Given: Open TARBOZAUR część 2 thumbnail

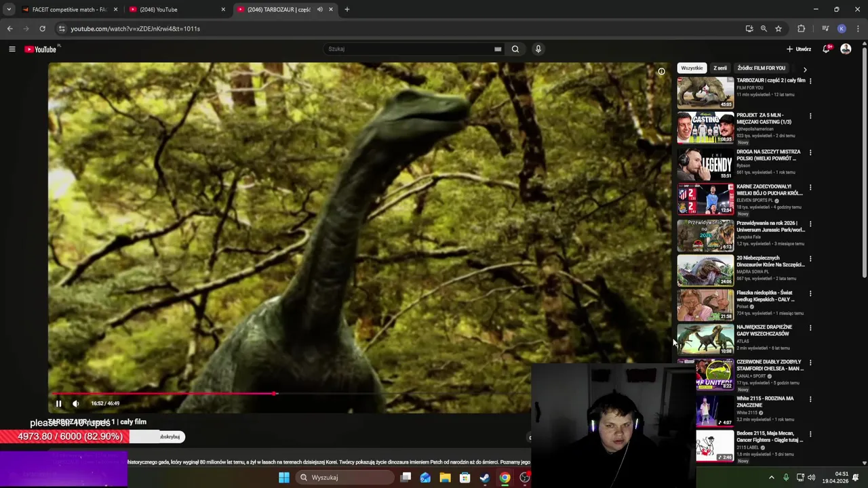Looking at the screenshot, I should 705,92.
